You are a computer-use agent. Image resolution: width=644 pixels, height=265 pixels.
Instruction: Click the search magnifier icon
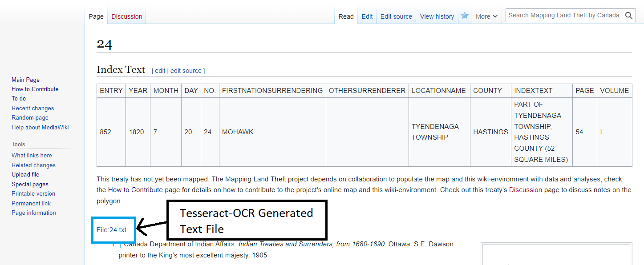coord(629,16)
